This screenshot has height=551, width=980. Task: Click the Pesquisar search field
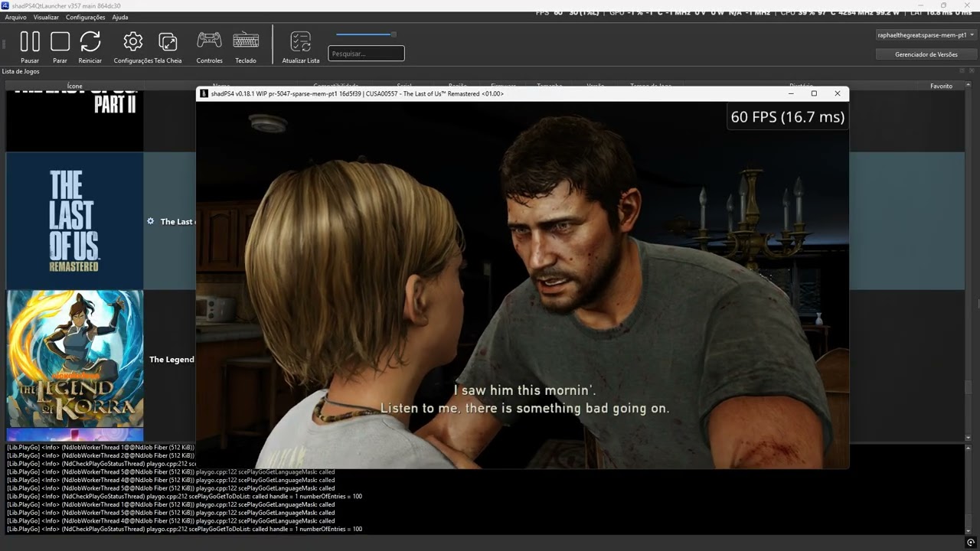coord(366,54)
